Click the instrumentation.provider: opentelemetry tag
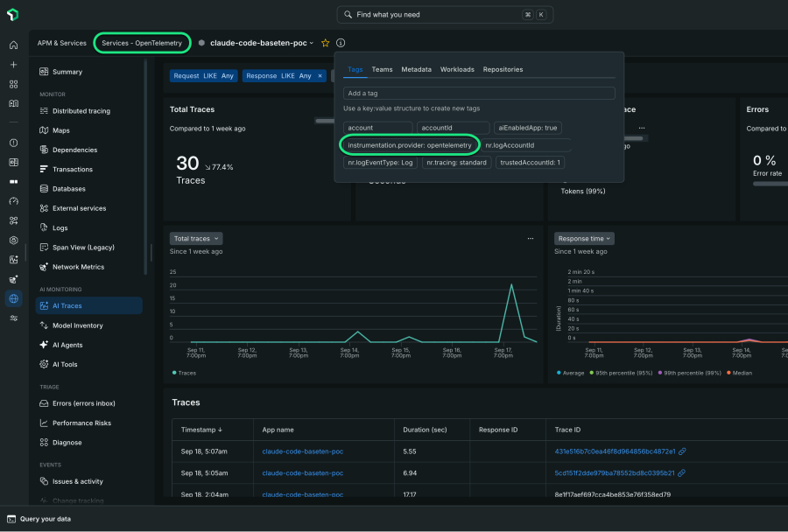The image size is (788, 532). click(410, 145)
